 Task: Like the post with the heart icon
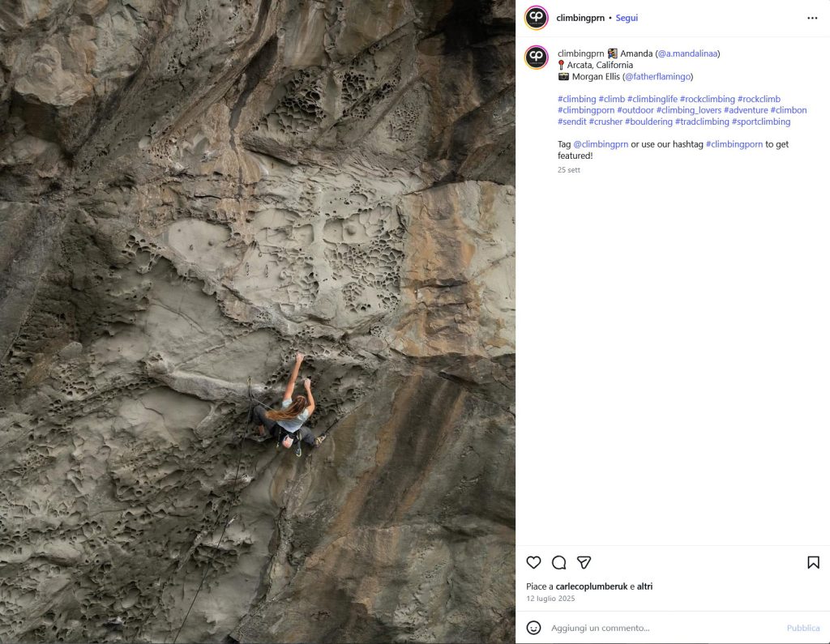click(x=533, y=562)
